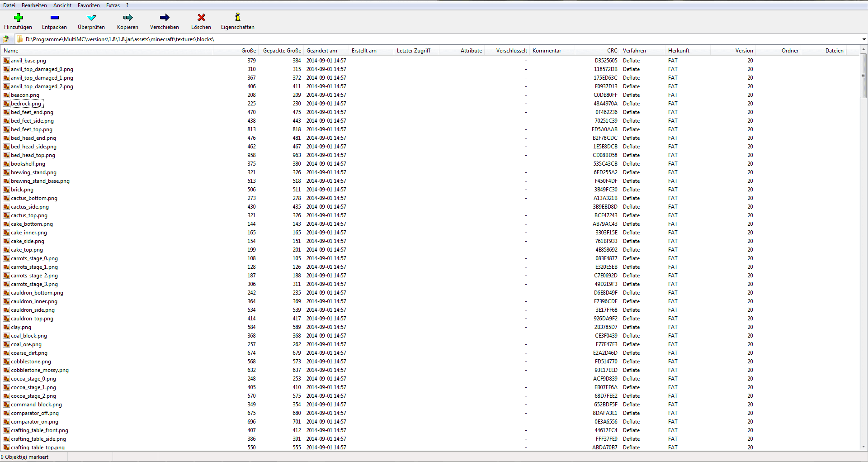Click the icon of crafting_table_front.png
The image size is (868, 462).
coord(6,430)
